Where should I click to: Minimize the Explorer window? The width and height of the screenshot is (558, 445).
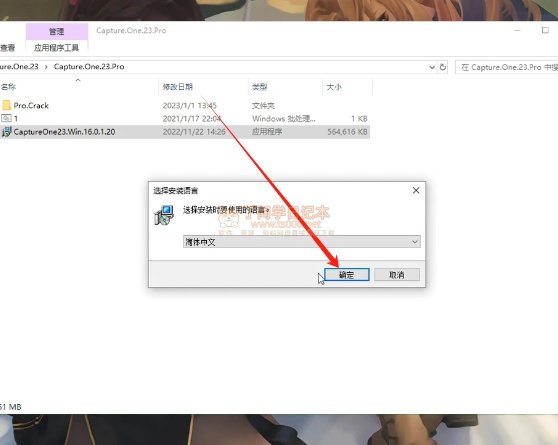click(517, 30)
